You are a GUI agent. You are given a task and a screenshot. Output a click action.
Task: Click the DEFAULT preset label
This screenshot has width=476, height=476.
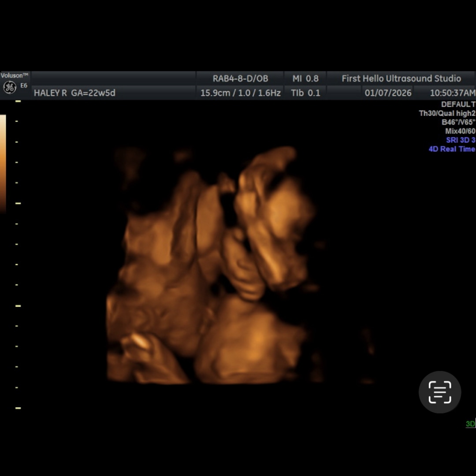click(458, 104)
